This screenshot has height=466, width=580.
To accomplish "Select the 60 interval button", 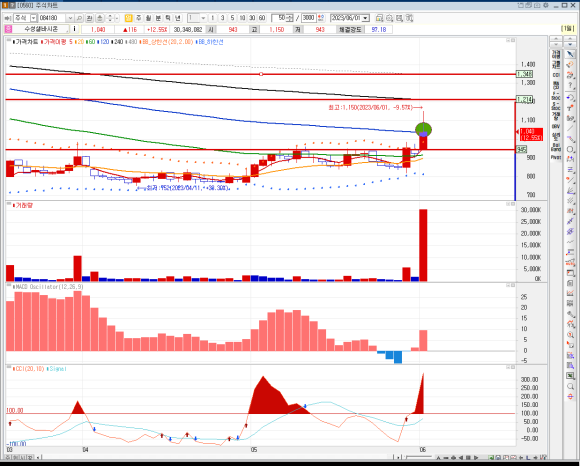I will pyautogui.click(x=262, y=18).
